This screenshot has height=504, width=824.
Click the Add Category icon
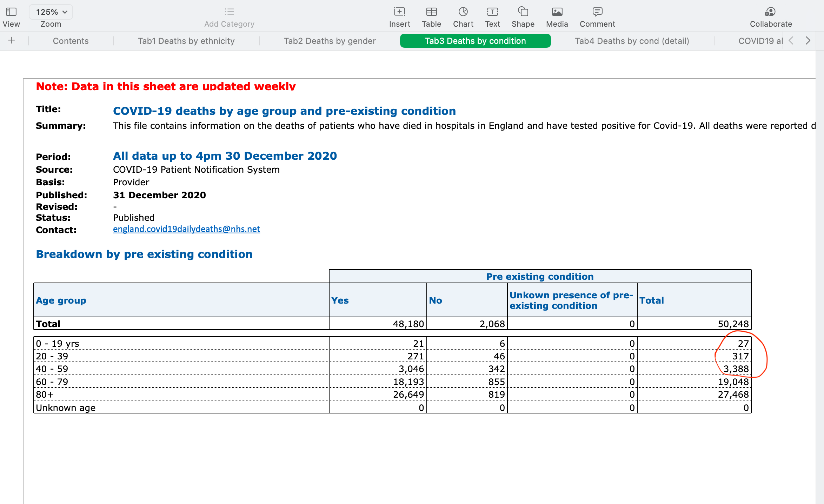click(229, 12)
